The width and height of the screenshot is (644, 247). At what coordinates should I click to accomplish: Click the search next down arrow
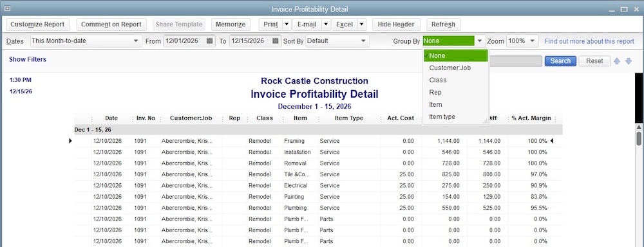629,61
